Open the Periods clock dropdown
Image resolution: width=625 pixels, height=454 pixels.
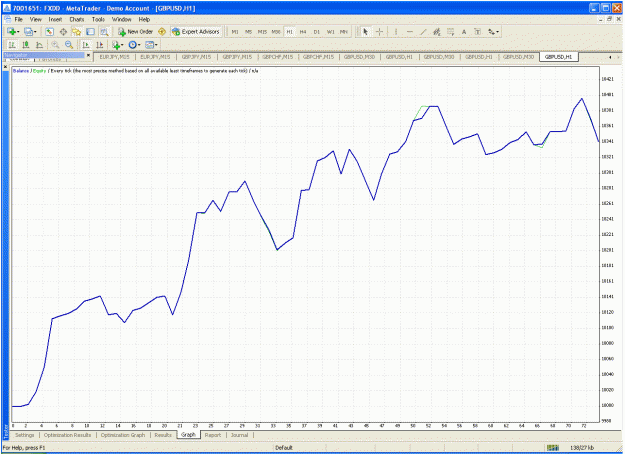tap(134, 45)
